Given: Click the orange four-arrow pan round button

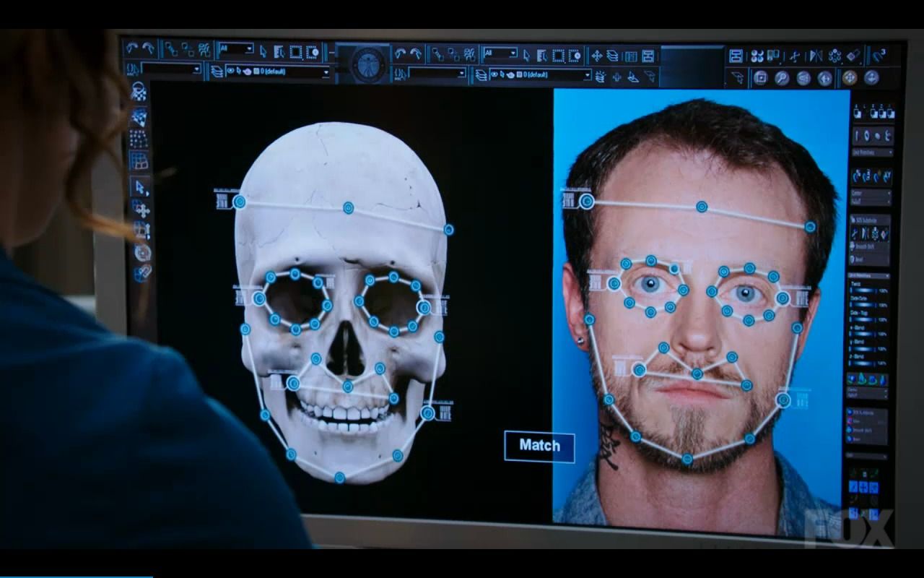Looking at the screenshot, I should [x=850, y=77].
